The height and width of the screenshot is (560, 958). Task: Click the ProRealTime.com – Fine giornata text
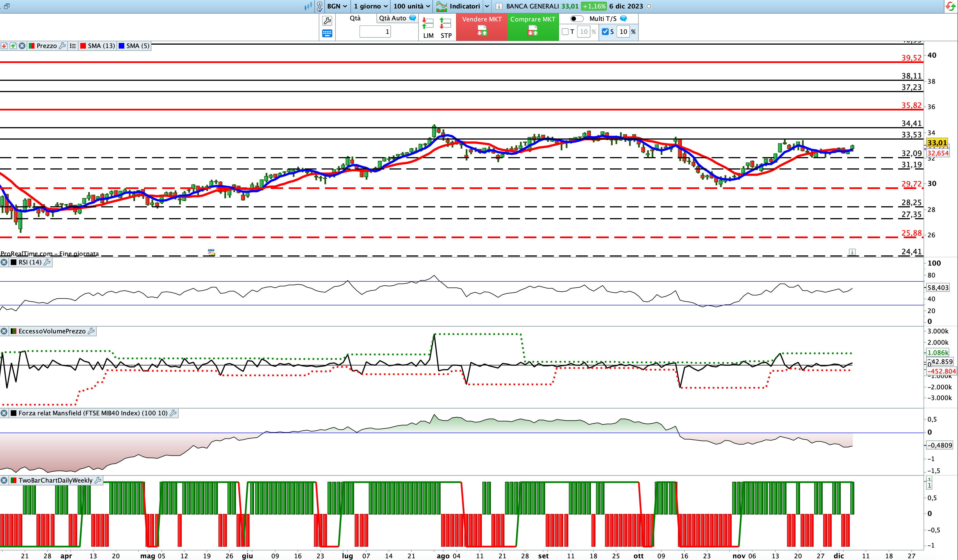(50, 253)
